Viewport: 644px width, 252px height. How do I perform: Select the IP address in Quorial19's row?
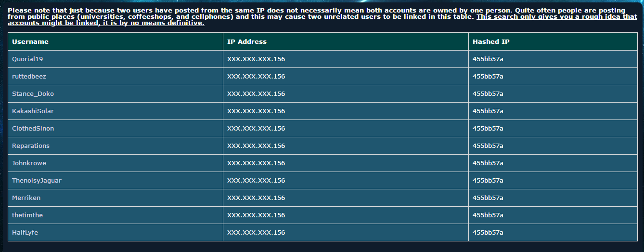point(256,59)
